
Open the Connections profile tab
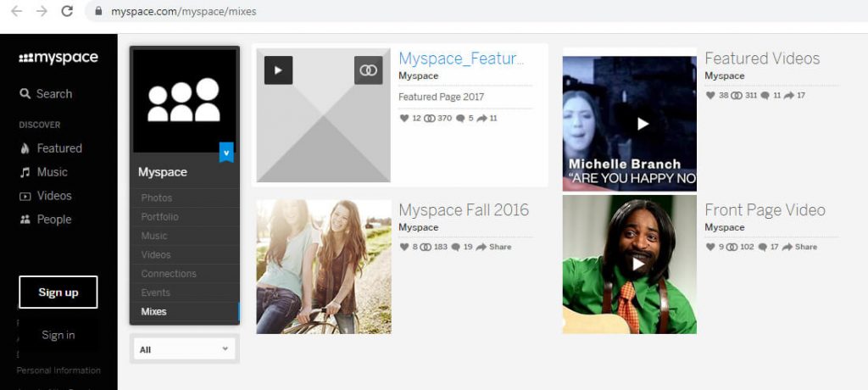185,274
